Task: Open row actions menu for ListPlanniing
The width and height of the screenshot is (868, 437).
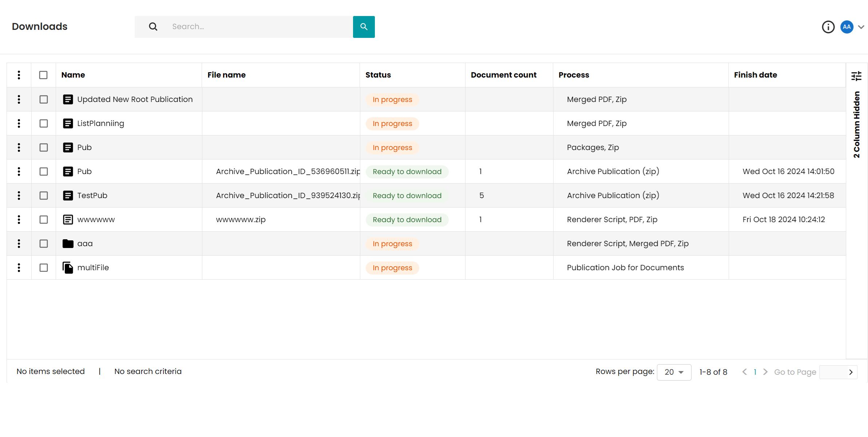Action: (x=19, y=123)
